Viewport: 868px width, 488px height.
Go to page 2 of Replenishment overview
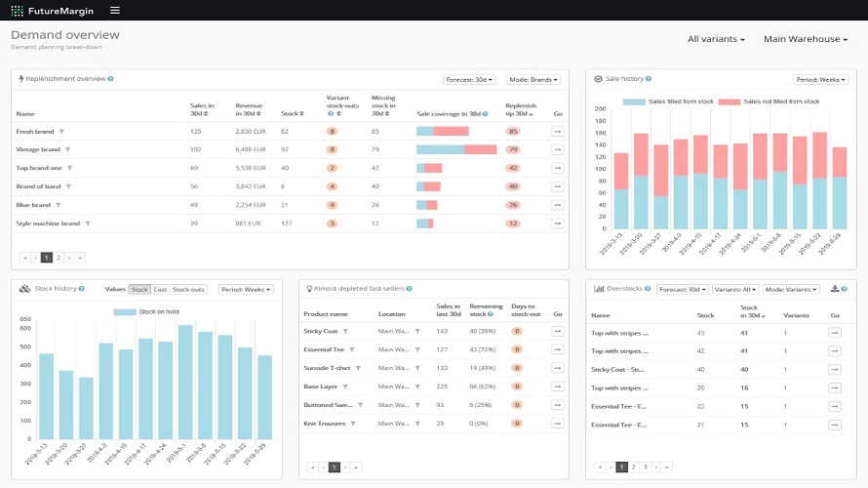tap(59, 258)
